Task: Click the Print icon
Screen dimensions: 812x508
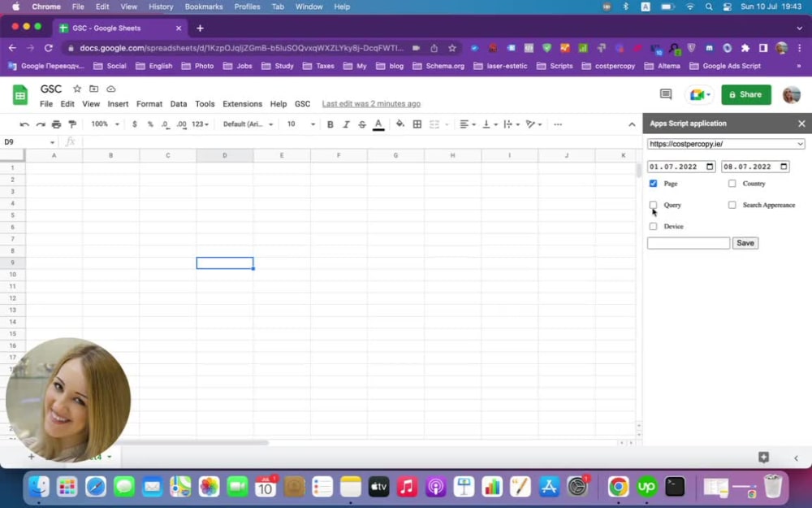Action: point(57,124)
